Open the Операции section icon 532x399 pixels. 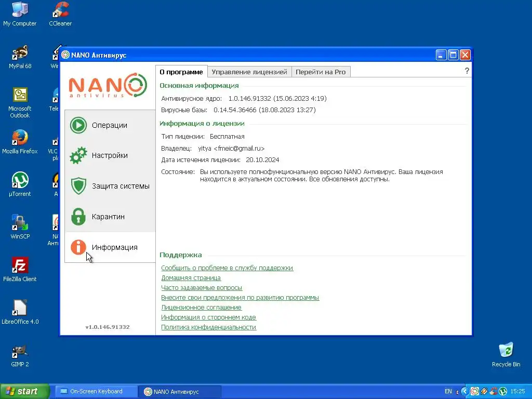click(x=78, y=125)
